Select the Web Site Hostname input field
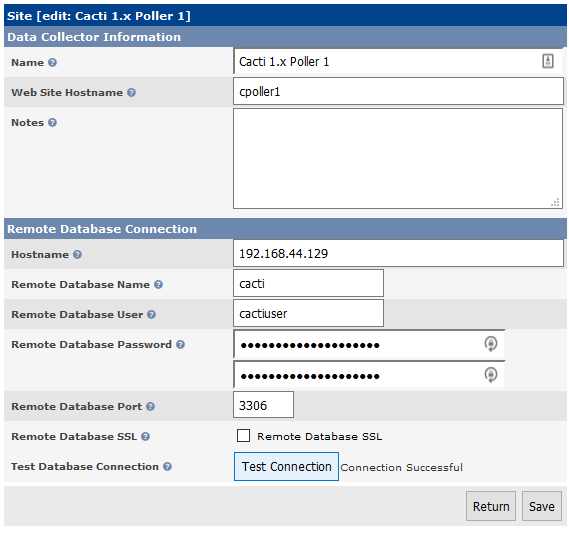This screenshot has width=569, height=534. (398, 91)
